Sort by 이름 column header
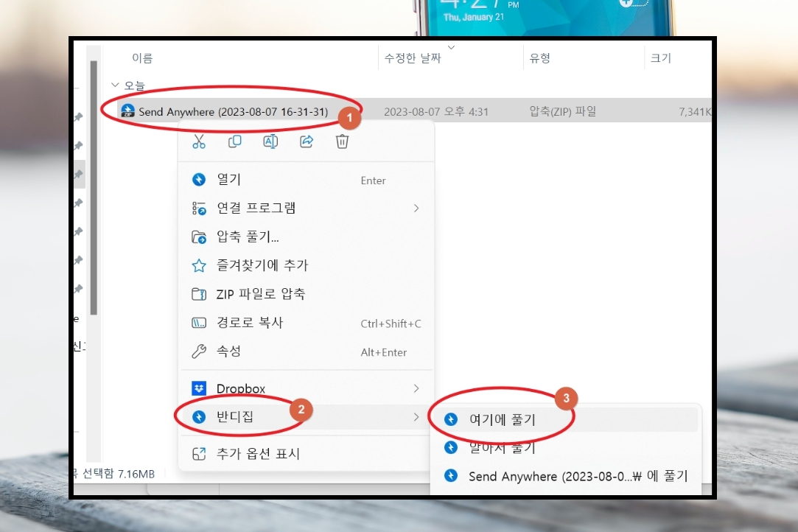Image resolution: width=798 pixels, height=532 pixels. point(142,58)
